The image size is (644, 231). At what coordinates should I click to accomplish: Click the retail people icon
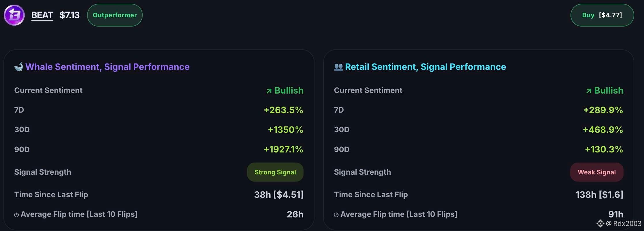pos(338,67)
